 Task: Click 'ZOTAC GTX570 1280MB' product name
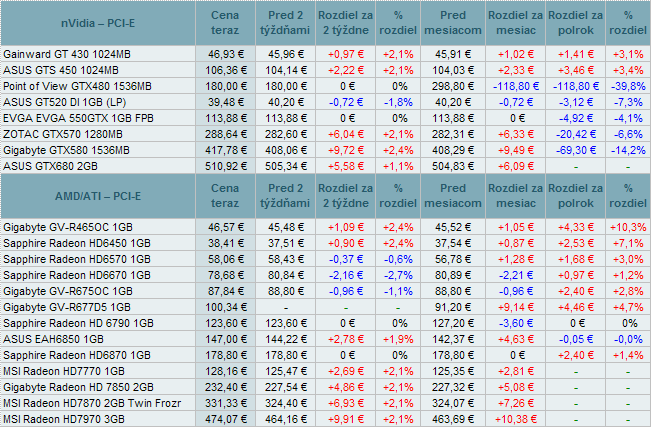63,135
